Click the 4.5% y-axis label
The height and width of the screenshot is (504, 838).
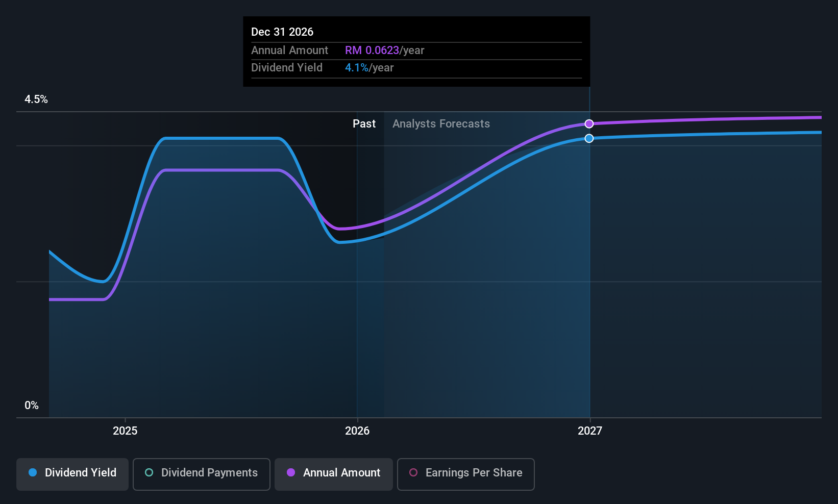coord(36,99)
